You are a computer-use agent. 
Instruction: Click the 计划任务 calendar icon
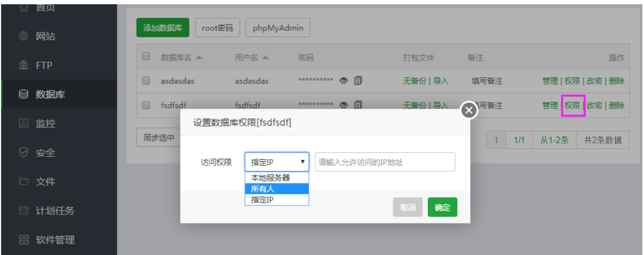tap(23, 211)
